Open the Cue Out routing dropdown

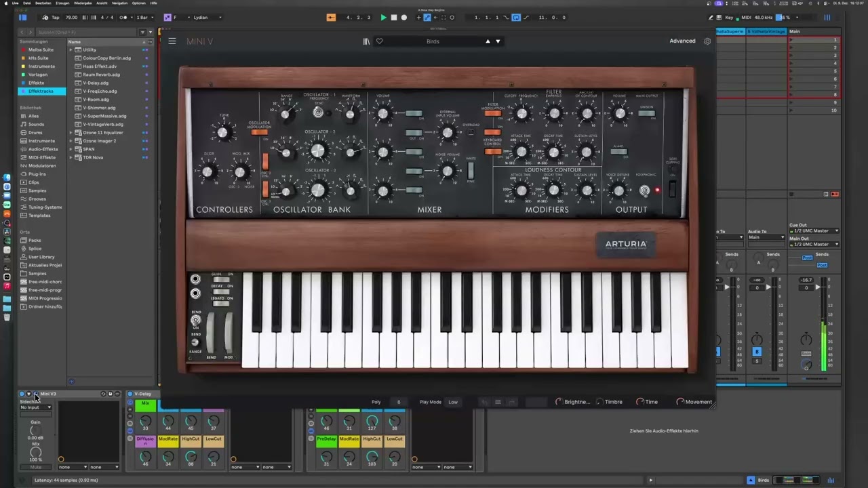pyautogui.click(x=814, y=231)
